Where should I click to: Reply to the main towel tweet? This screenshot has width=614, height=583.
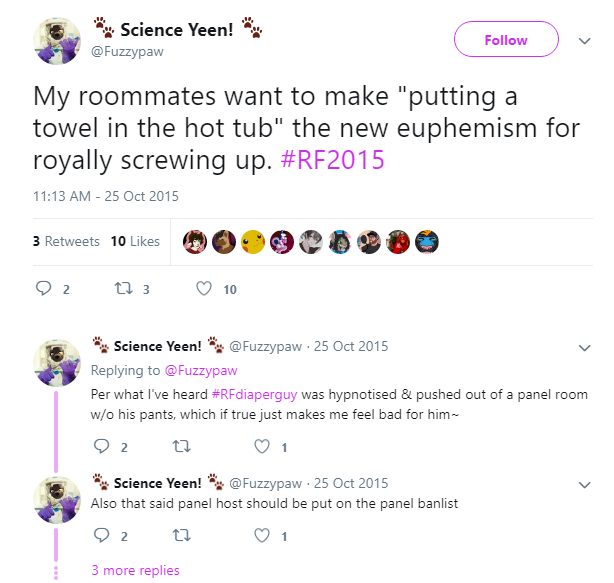pos(43,290)
